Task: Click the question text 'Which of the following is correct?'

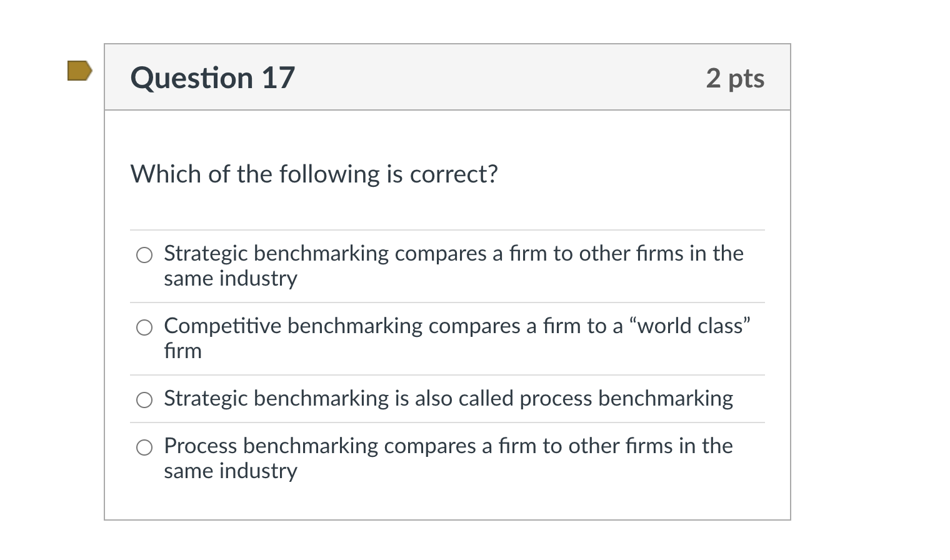Action: (314, 174)
